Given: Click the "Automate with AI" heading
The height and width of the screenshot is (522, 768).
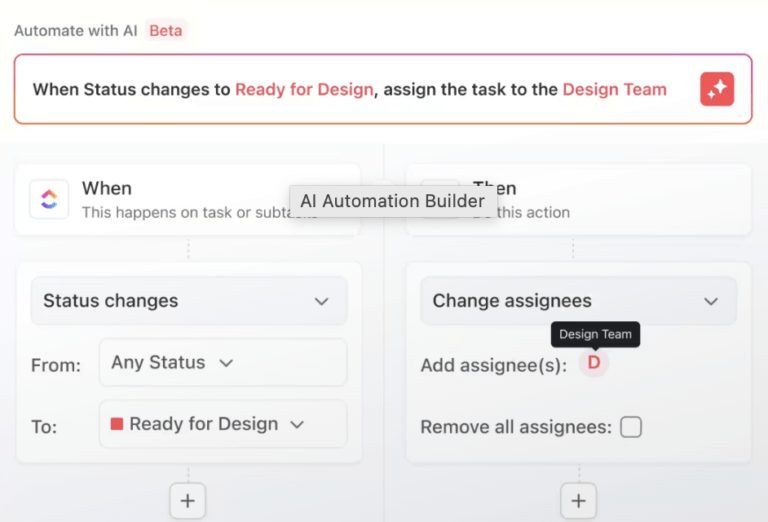Looking at the screenshot, I should pyautogui.click(x=76, y=30).
